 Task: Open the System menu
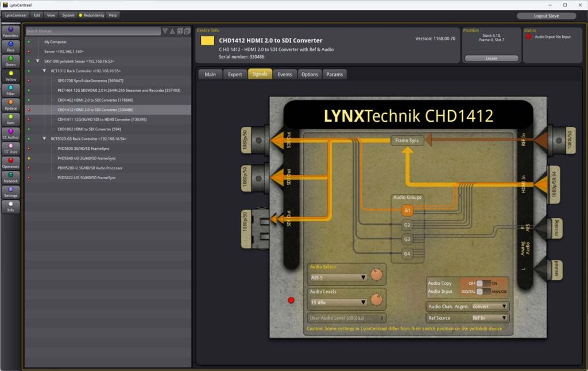coord(68,16)
